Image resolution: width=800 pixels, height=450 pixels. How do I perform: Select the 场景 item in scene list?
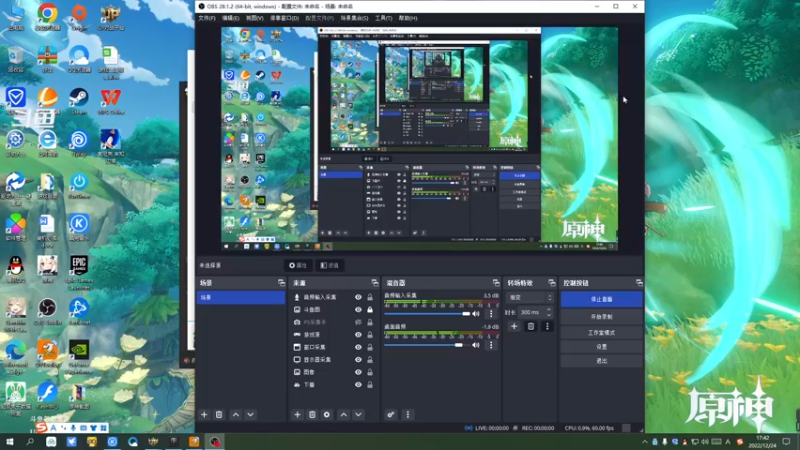pyautogui.click(x=241, y=297)
